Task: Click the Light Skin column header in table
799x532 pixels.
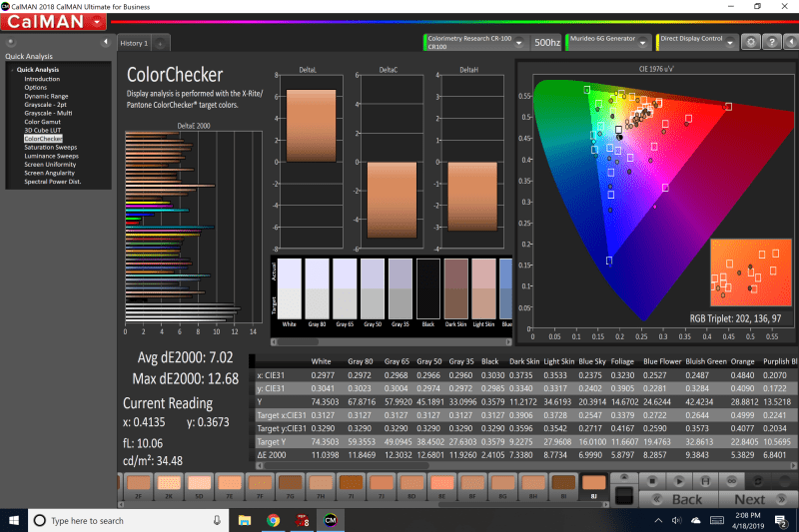Action: coord(558,361)
